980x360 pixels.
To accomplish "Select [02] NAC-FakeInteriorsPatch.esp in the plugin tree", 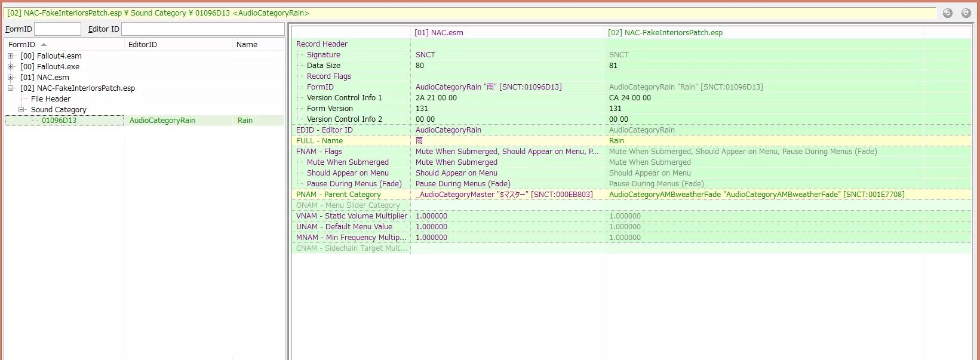I will point(78,88).
